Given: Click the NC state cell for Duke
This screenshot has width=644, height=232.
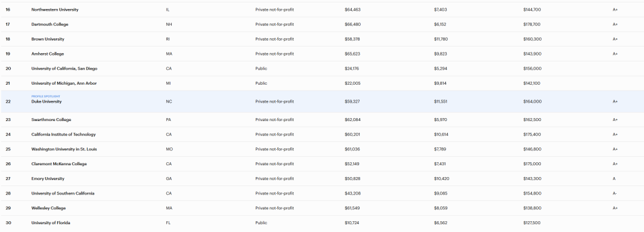Looking at the screenshot, I should 169,101.
